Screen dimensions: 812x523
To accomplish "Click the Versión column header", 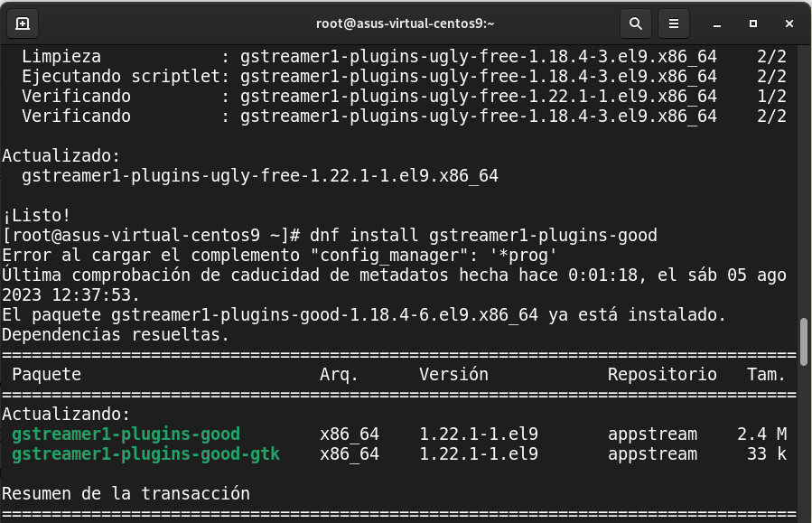I will pos(453,374).
